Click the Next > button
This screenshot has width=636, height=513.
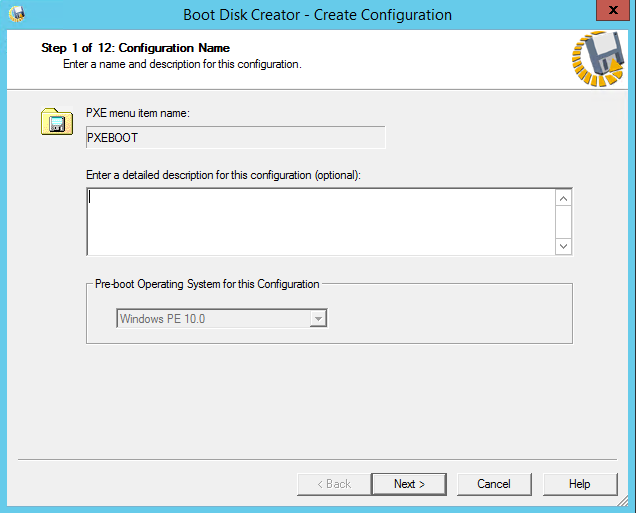(x=409, y=484)
